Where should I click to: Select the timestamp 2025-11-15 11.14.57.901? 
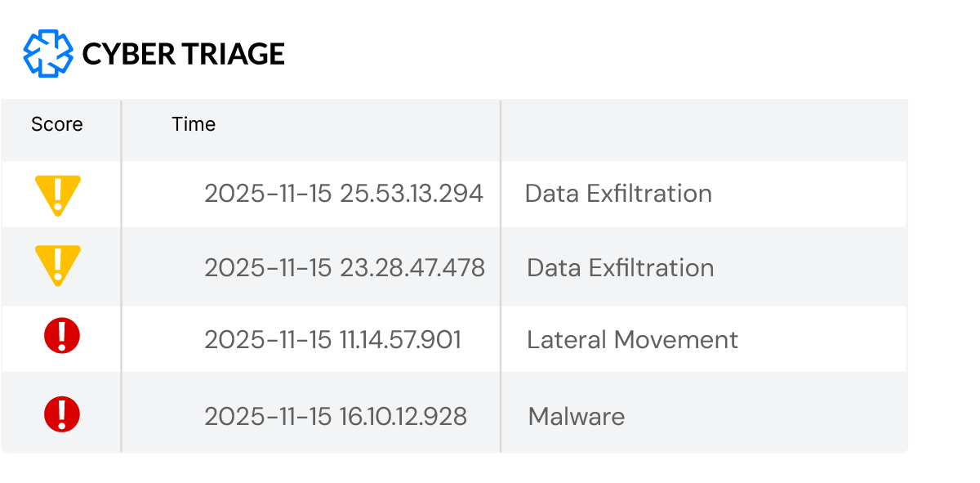(x=332, y=340)
